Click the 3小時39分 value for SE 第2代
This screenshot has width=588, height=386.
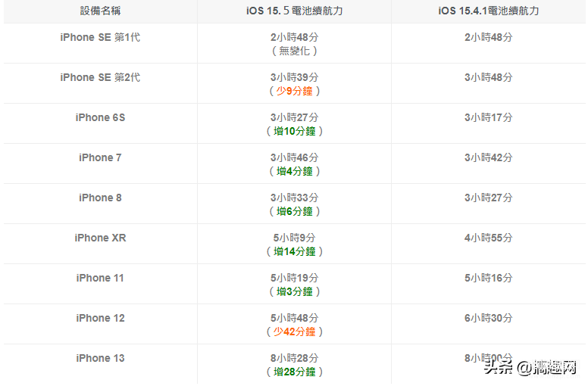[294, 77]
